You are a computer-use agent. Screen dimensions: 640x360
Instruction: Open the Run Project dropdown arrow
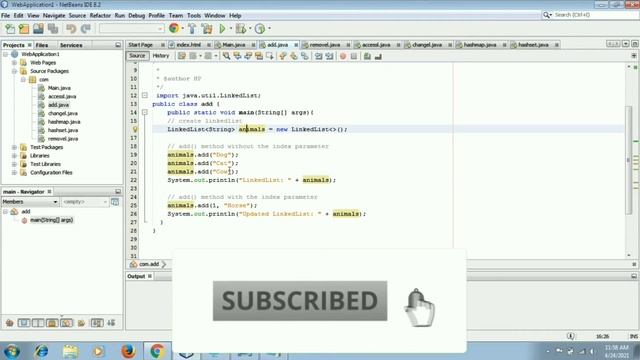pos(231,29)
